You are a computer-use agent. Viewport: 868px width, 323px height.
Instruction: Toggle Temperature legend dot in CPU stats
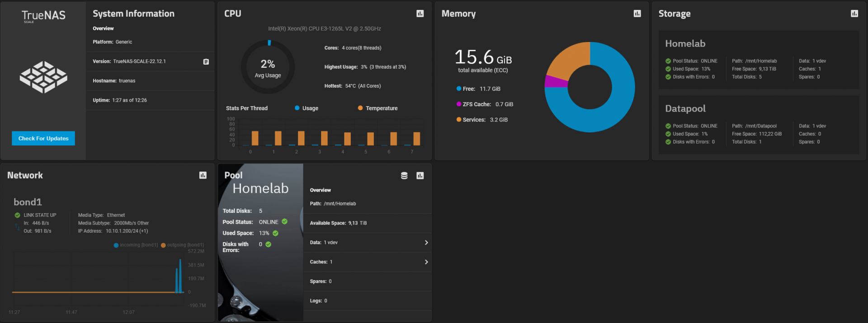(x=360, y=108)
